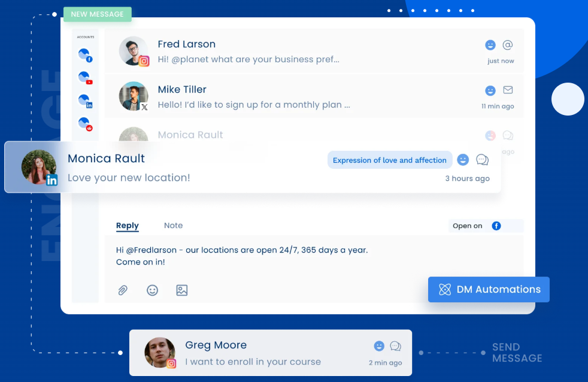Screen dimensions: 588x382
Task: Open Fred Larson's message preview text
Action: click(248, 59)
